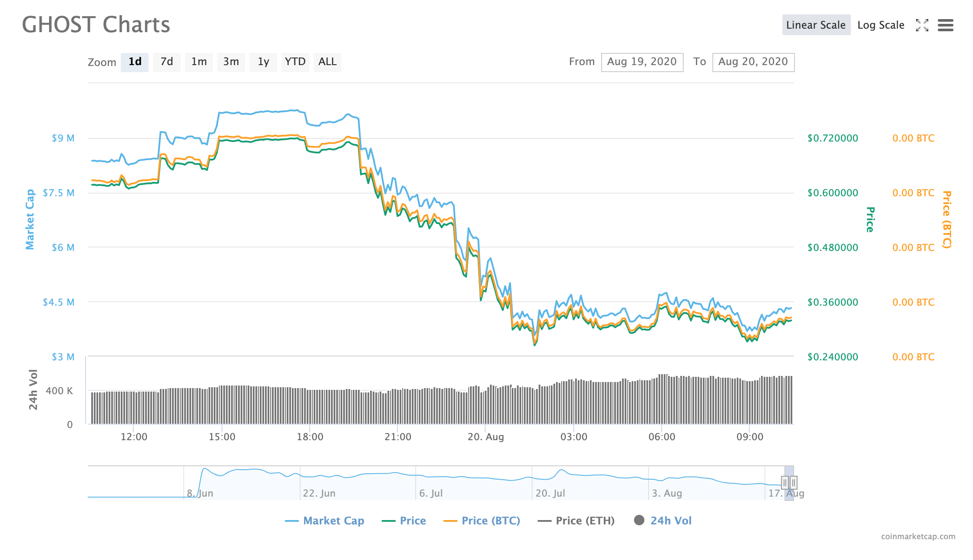Switch to Log Scale
Image resolution: width=973 pixels, height=560 pixels.
coord(880,25)
